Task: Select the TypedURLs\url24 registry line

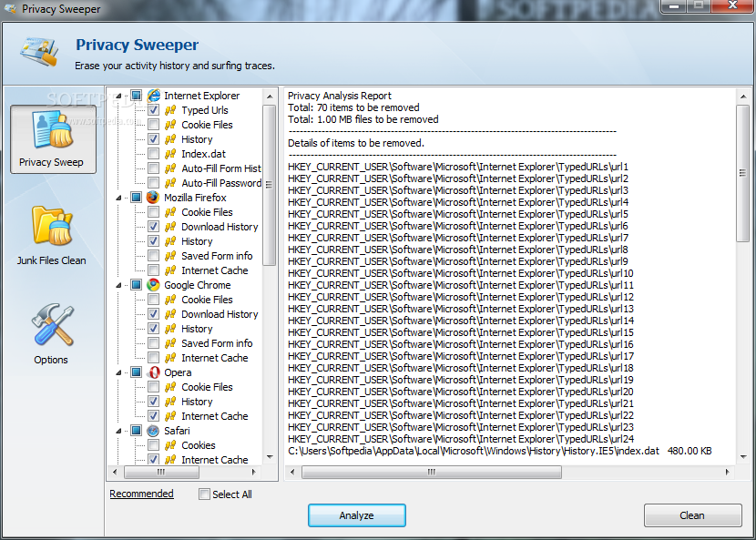Action: point(461,439)
